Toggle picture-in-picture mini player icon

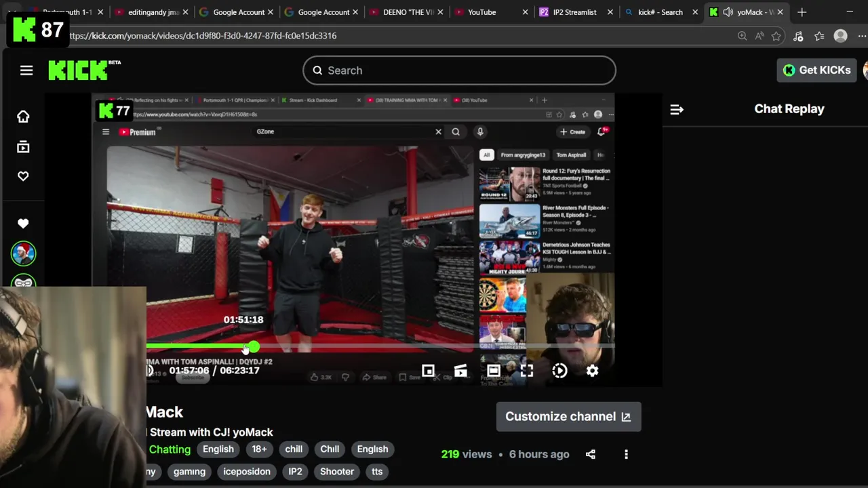tap(428, 371)
